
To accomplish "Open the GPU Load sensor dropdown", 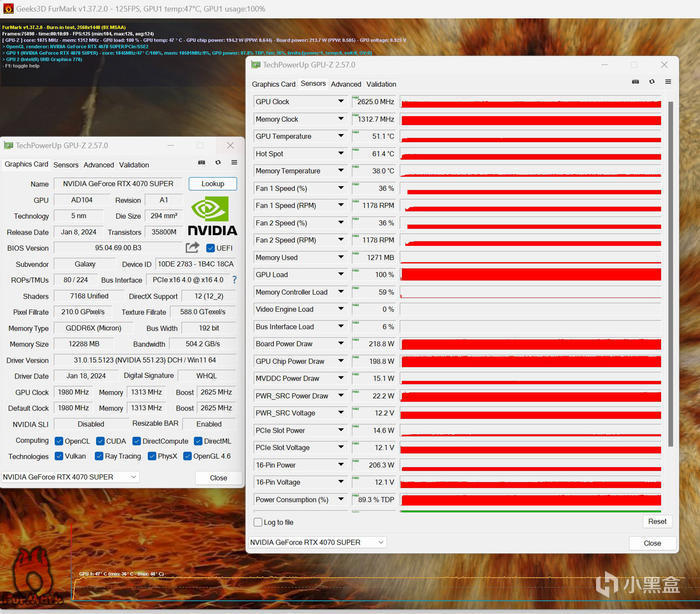I will point(341,274).
